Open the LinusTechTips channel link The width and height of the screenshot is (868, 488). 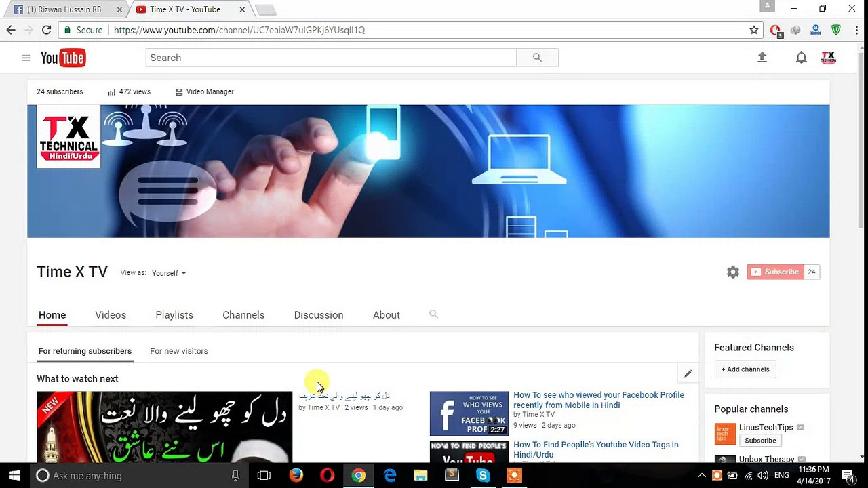tap(766, 428)
